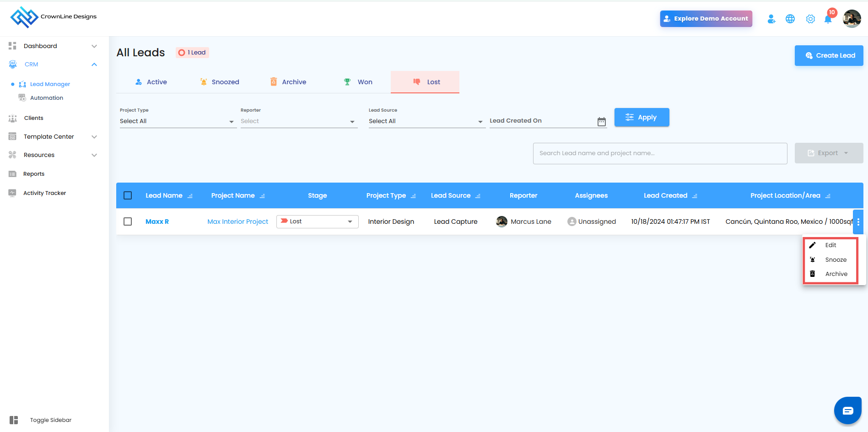Open the calendar date picker icon

coord(602,121)
